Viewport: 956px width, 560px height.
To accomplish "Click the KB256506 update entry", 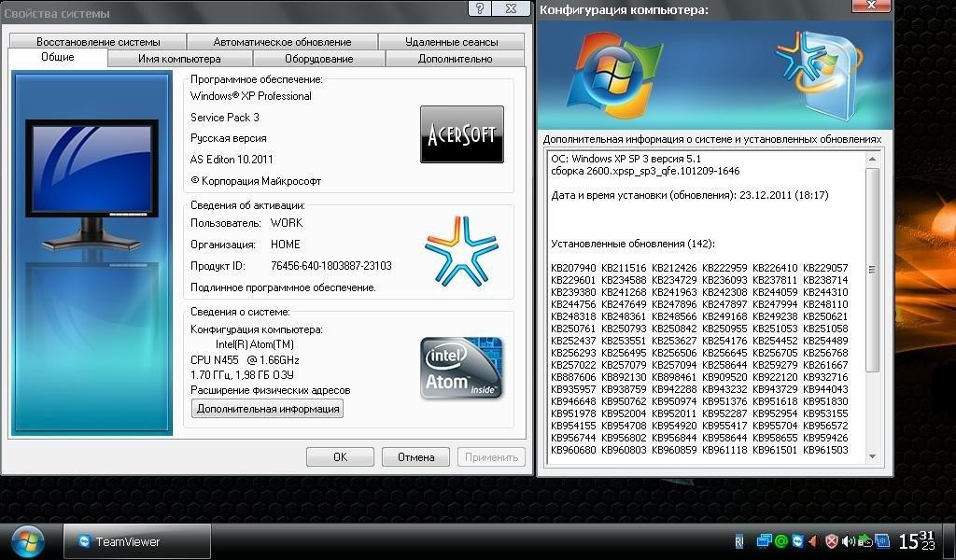I will pos(674,353).
